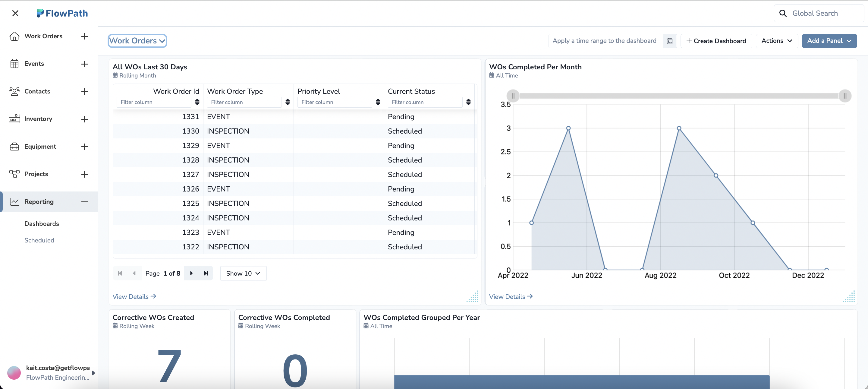Select Projects in the sidebar

coord(36,174)
